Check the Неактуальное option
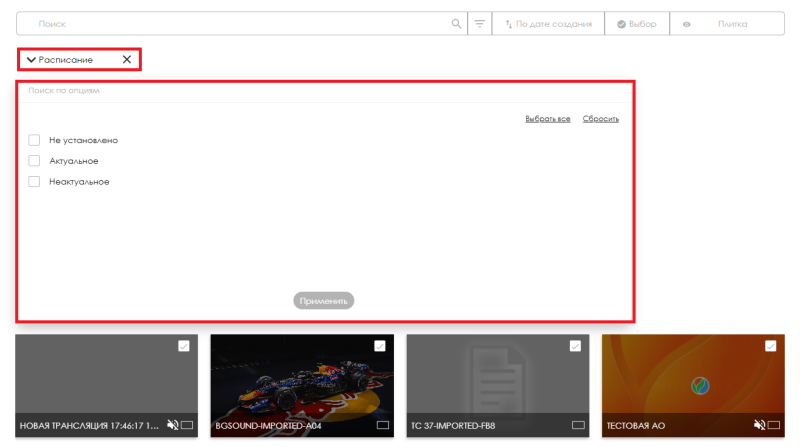 click(34, 182)
